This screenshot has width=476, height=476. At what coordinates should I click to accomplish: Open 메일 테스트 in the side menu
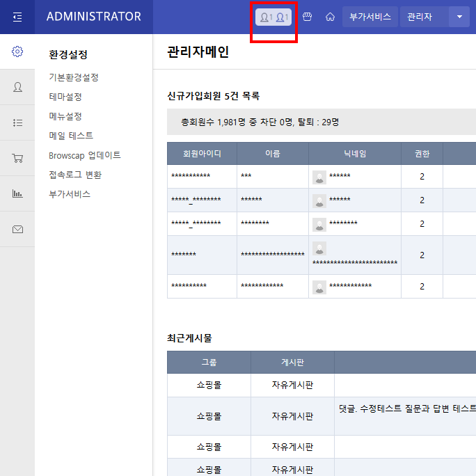pyautogui.click(x=71, y=136)
